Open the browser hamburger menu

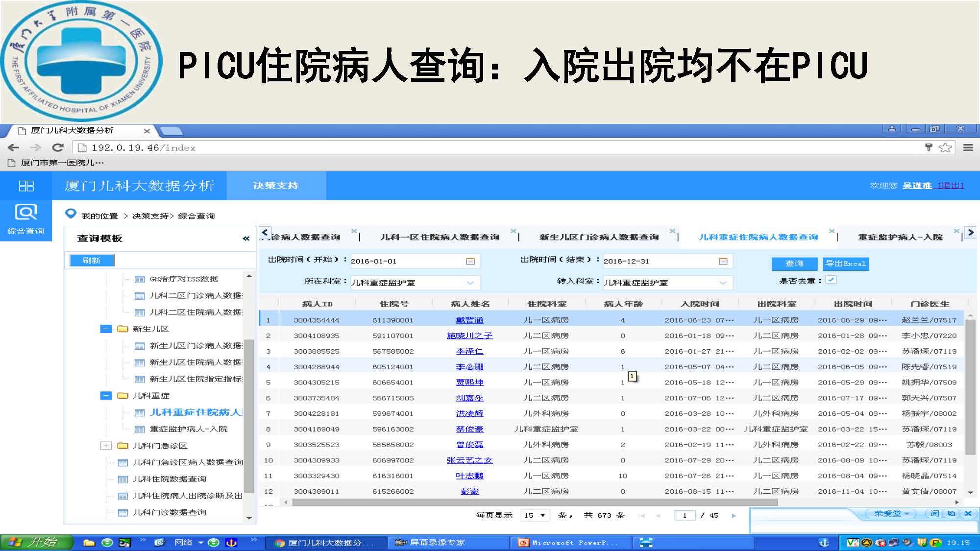tap(968, 147)
